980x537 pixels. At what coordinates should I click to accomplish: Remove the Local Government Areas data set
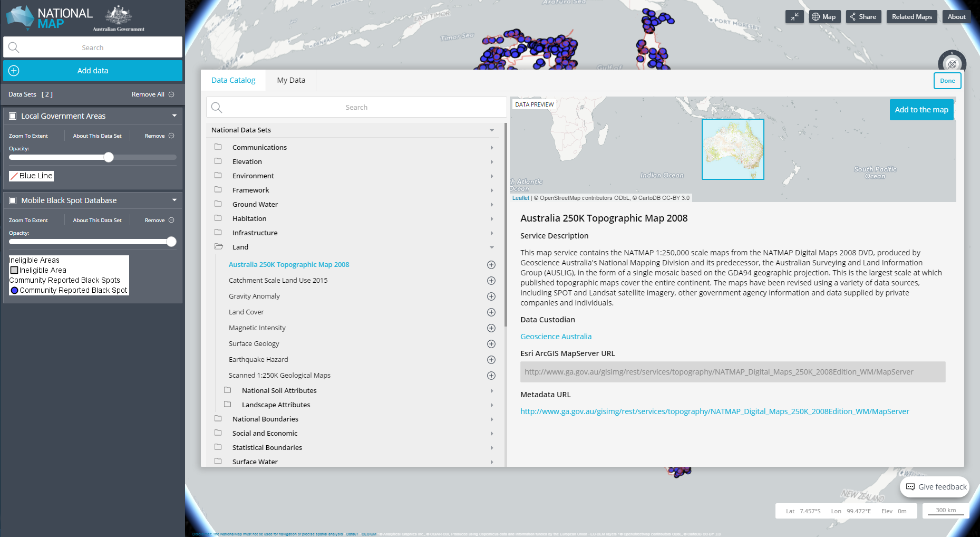point(159,136)
